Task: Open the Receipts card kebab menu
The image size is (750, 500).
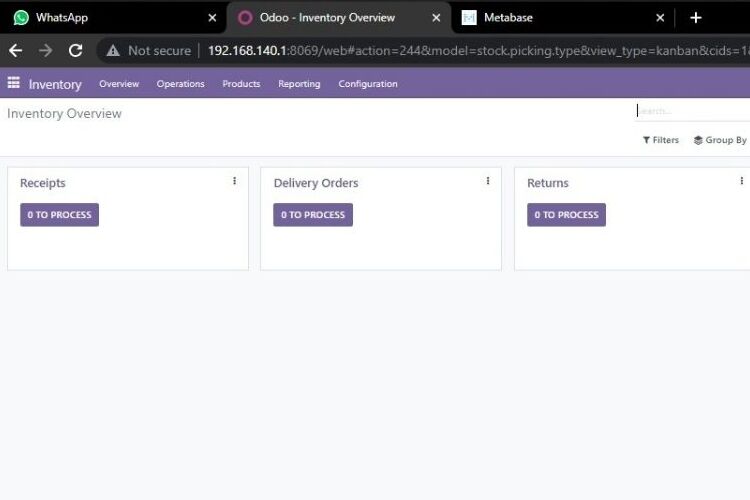Action: click(x=234, y=181)
